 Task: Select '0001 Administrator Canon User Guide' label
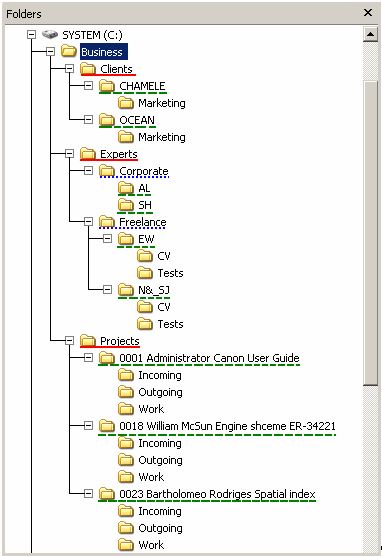(209, 358)
